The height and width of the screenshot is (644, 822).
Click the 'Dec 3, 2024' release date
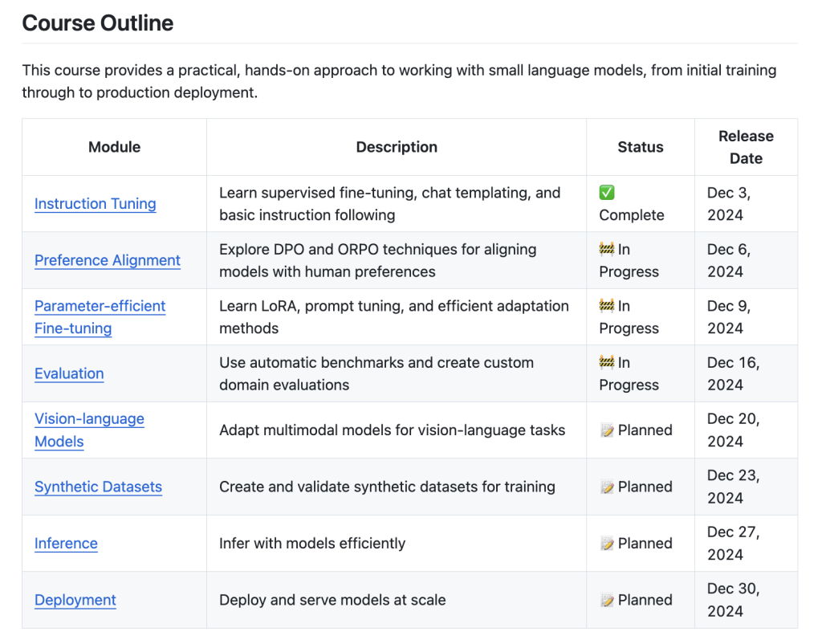click(729, 203)
